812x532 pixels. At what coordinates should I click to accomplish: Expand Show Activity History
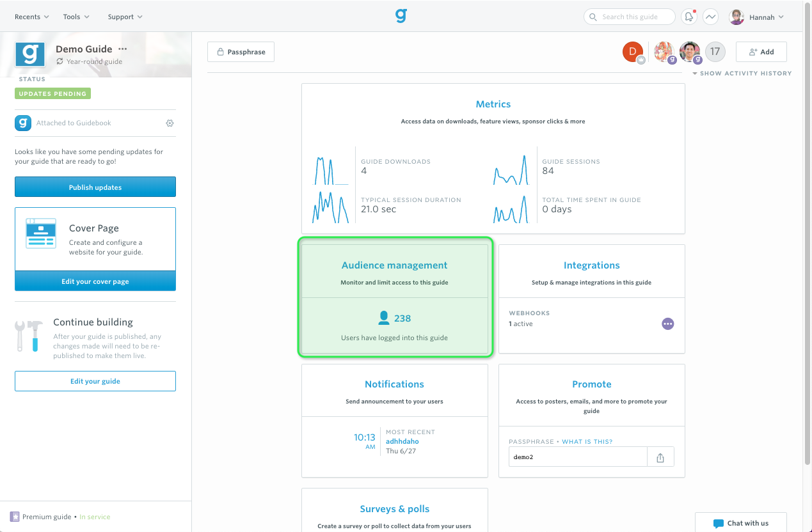click(x=742, y=74)
